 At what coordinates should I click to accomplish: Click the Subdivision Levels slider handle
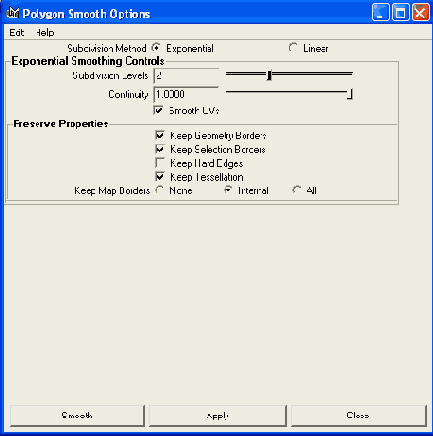tap(269, 75)
